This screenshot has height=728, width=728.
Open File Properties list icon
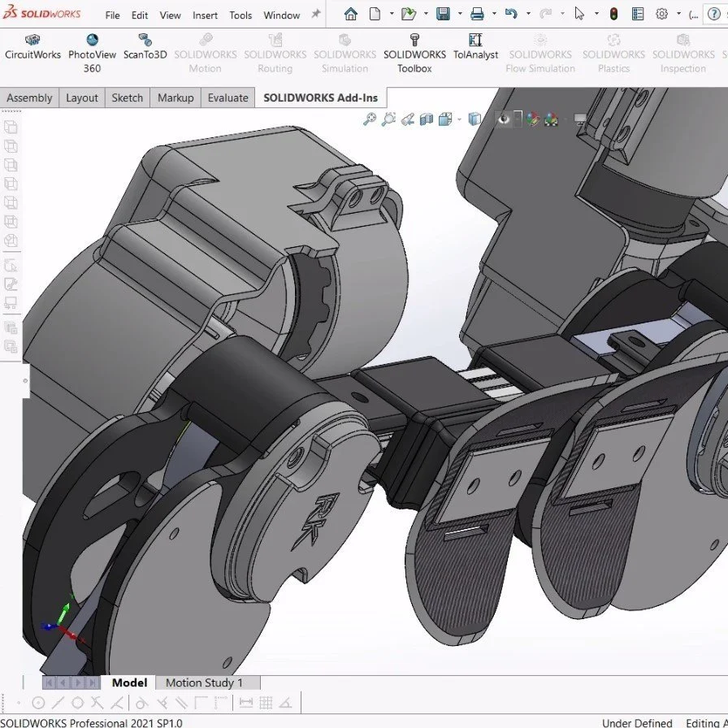tap(638, 14)
